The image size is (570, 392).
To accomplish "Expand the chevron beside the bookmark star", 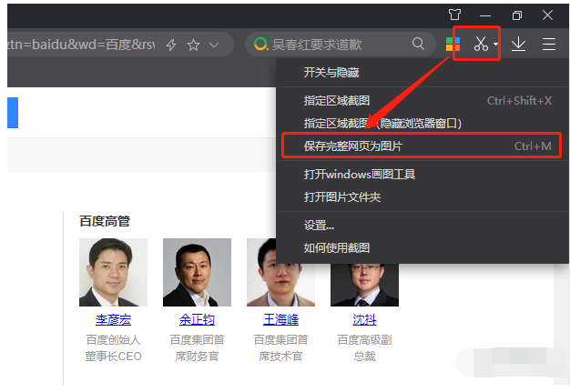I will [214, 45].
